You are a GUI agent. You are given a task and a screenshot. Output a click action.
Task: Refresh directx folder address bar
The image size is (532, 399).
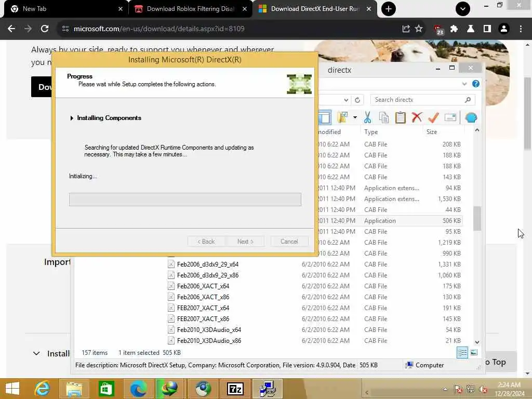pyautogui.click(x=357, y=100)
